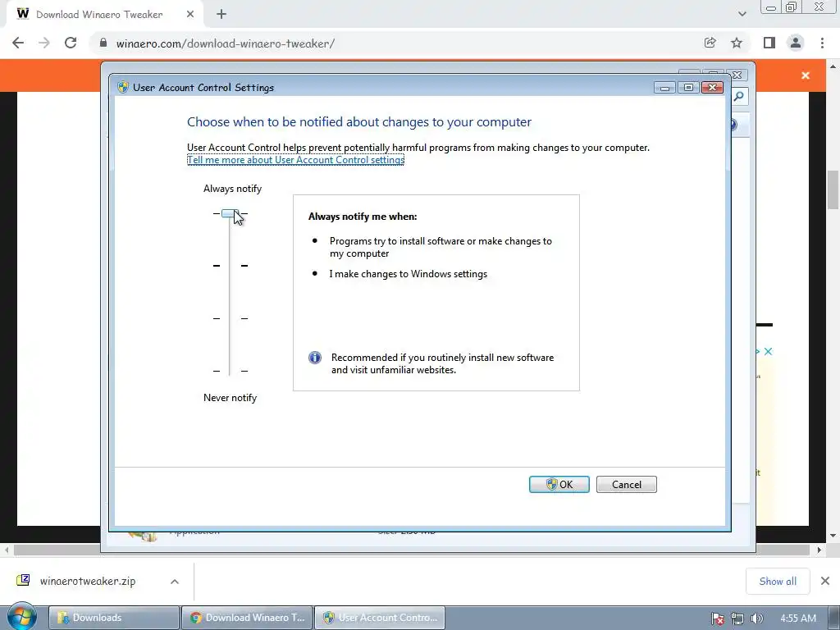
Task: Expand winaerotweaker.zip download options chevron
Action: (175, 582)
